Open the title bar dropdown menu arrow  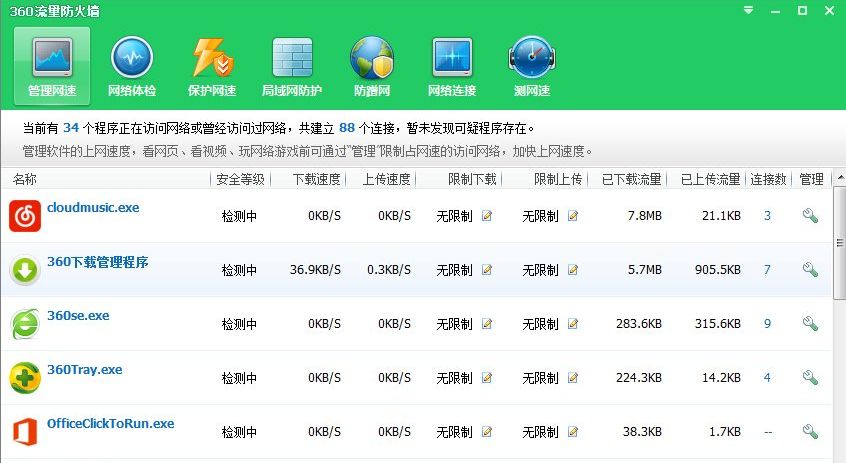click(749, 11)
